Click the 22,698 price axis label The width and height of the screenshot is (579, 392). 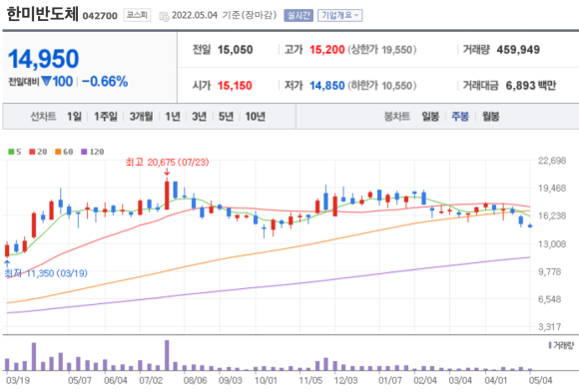click(552, 161)
